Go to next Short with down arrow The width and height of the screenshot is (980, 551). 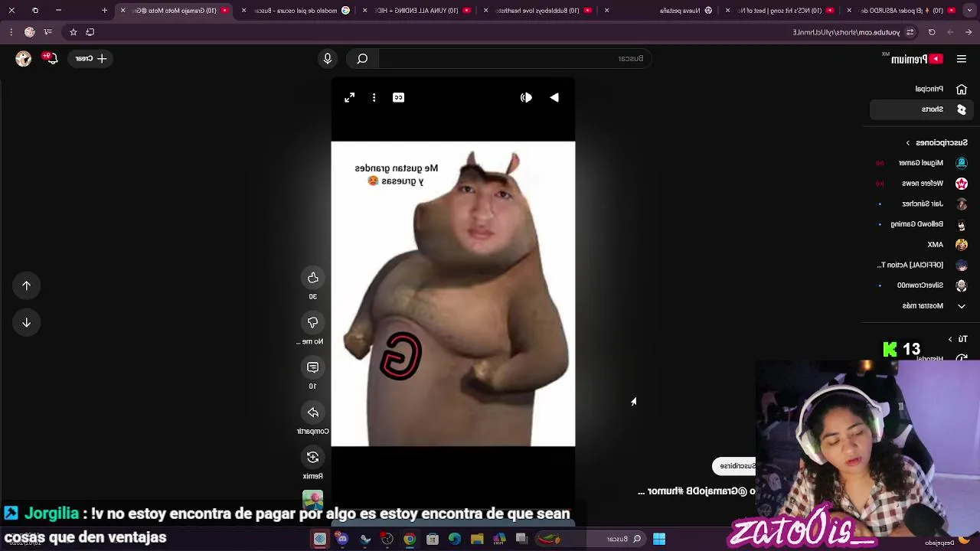(26, 322)
